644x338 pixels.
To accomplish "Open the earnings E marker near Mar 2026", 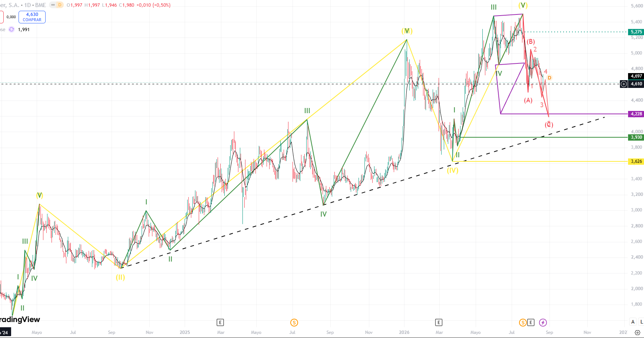I will pos(439,322).
